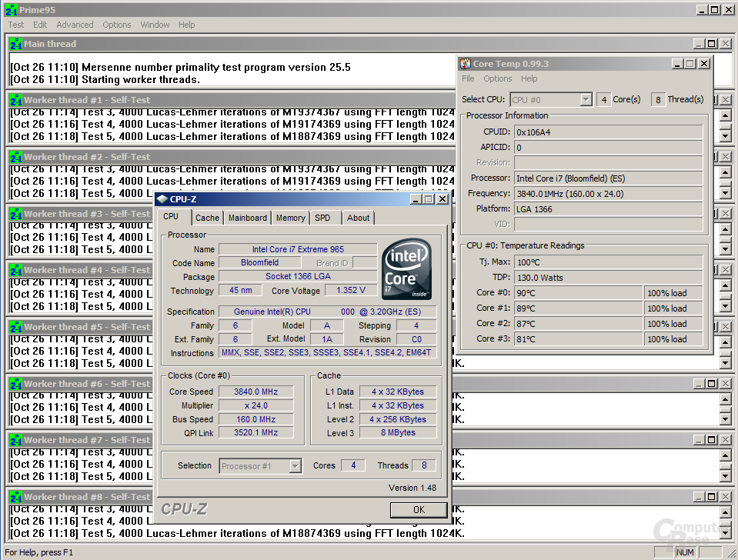Click the NUM indicator in the status bar
The height and width of the screenshot is (560, 738).
point(685,552)
